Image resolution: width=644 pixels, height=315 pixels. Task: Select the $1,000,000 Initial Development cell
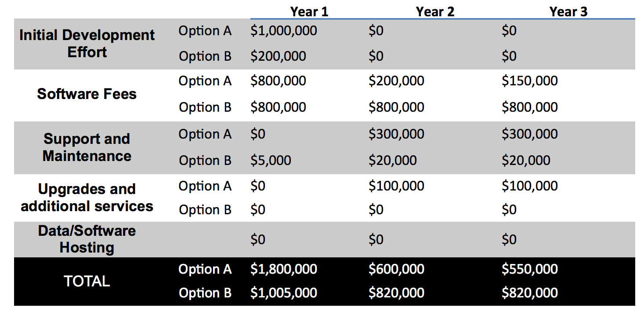click(284, 31)
